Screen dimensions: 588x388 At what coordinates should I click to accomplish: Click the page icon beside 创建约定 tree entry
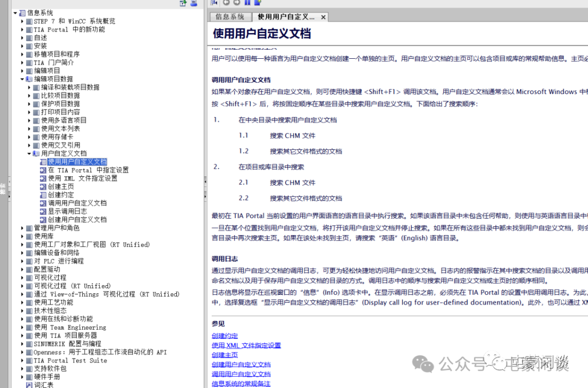click(43, 195)
